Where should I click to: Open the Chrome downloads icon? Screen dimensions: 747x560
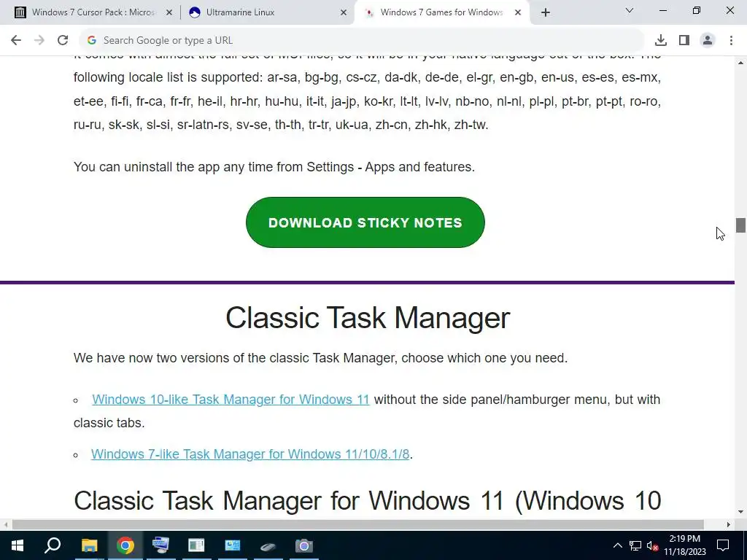(x=660, y=41)
